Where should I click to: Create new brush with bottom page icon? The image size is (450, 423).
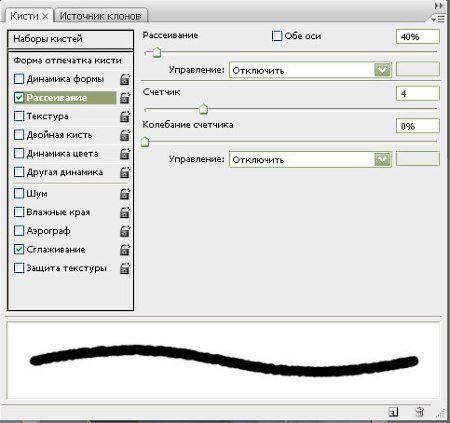coord(393,412)
